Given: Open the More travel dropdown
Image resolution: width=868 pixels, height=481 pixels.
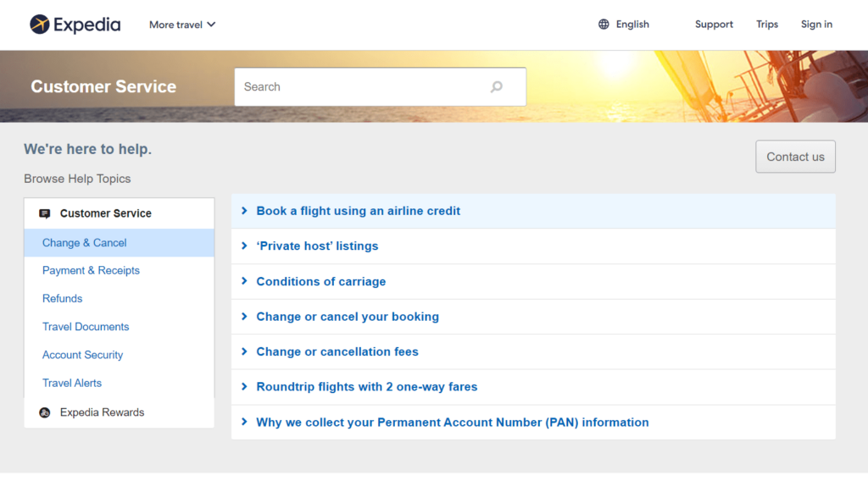Looking at the screenshot, I should [x=182, y=25].
